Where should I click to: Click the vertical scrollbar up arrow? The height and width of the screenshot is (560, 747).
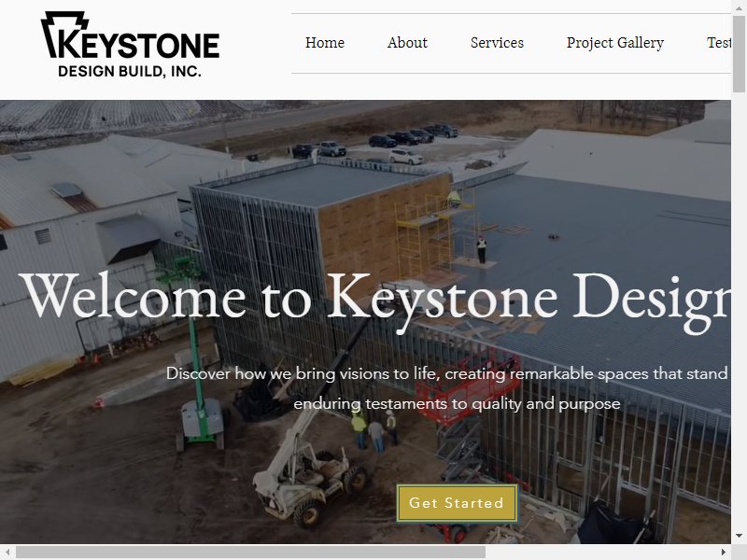point(739,8)
